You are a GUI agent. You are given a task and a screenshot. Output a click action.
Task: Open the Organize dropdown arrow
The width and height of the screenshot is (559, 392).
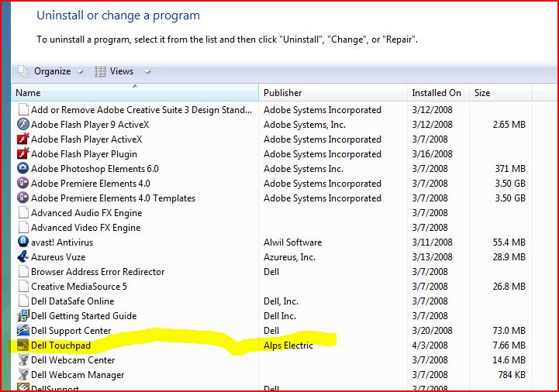pyautogui.click(x=80, y=71)
